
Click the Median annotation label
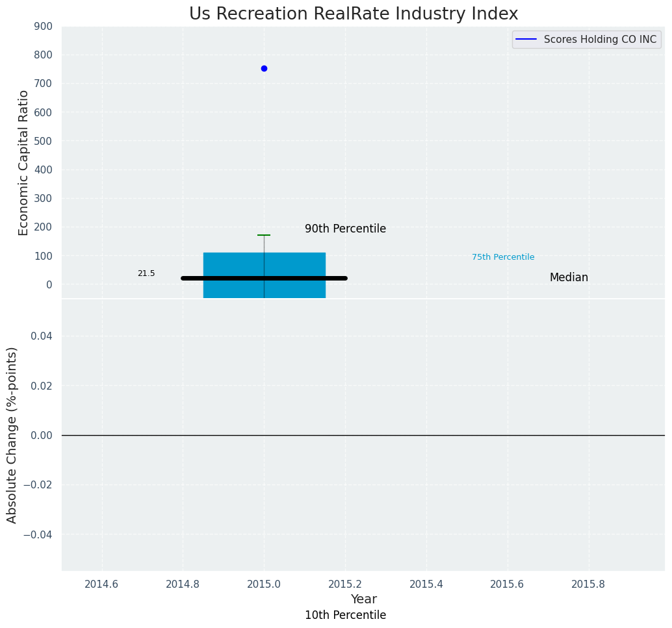pos(569,277)
